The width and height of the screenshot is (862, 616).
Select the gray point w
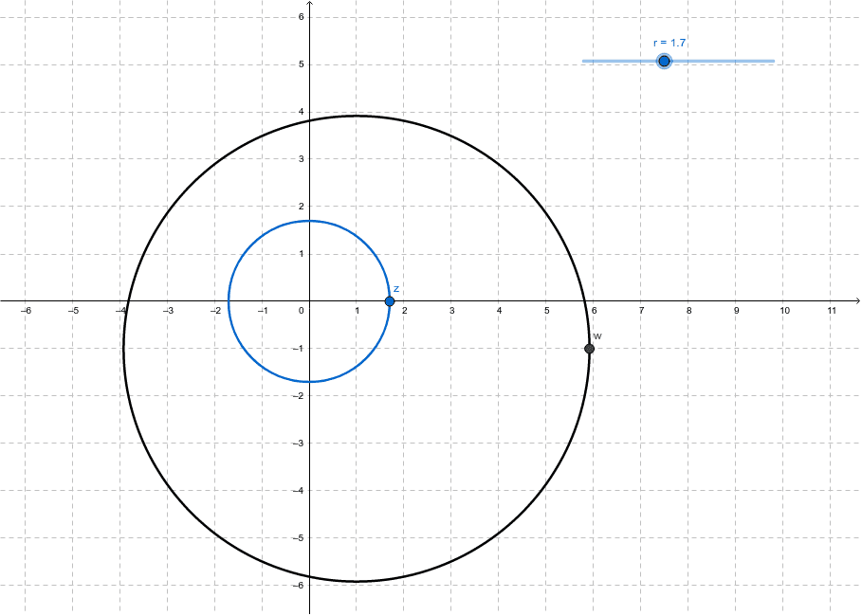pyautogui.click(x=589, y=349)
